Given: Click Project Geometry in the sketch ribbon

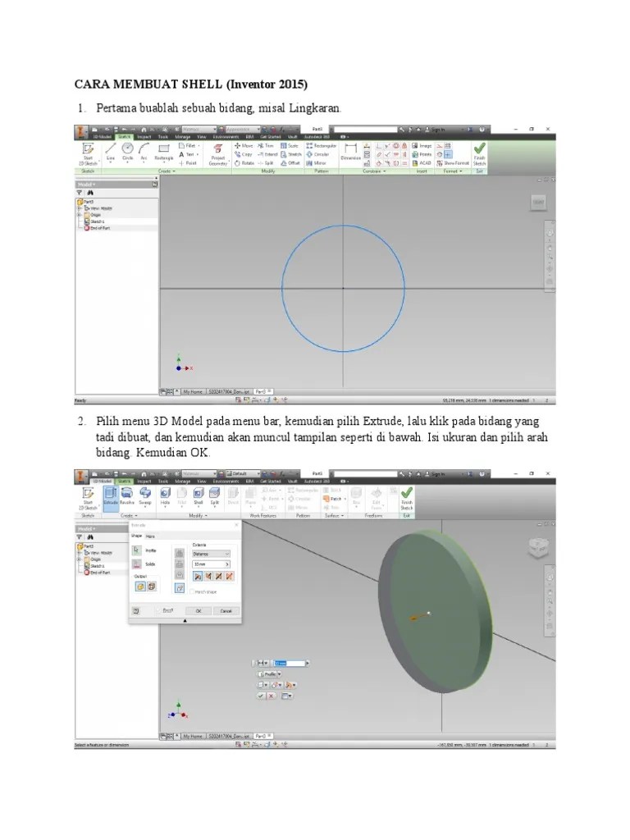Looking at the screenshot, I should tap(218, 154).
